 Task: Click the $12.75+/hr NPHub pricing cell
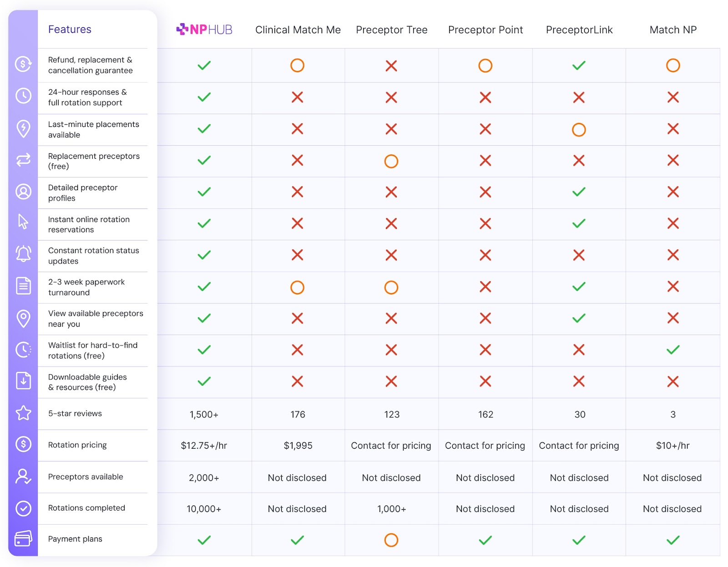click(204, 445)
